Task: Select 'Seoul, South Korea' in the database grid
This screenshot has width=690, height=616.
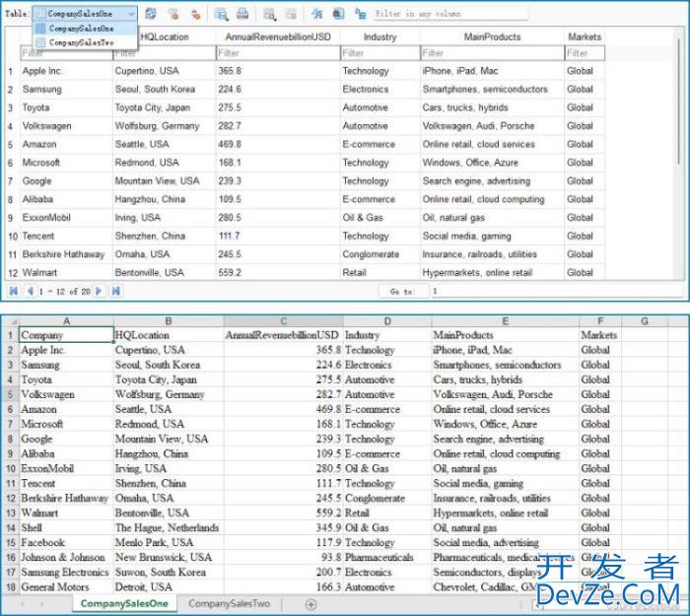Action: click(165, 90)
